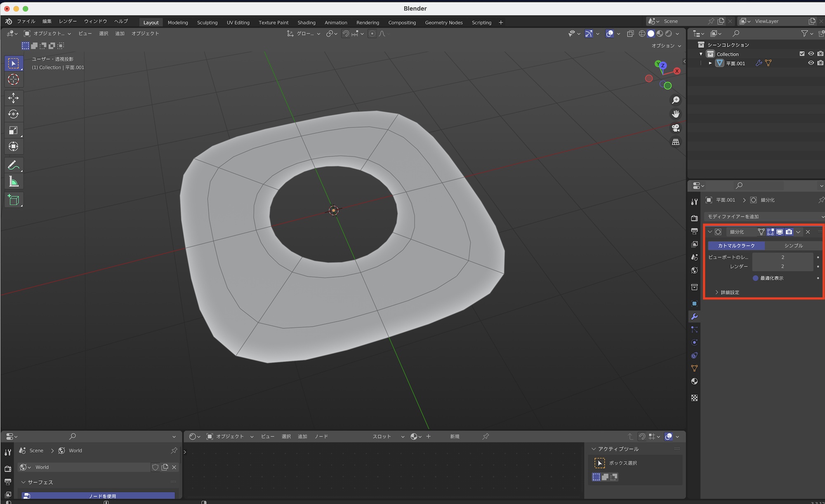Hide 平面.001 with the eye icon
The height and width of the screenshot is (504, 825).
811,63
